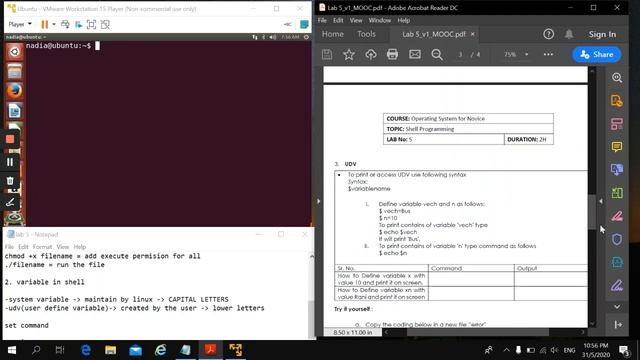Open LibreOffice Writer in Ubuntu launcher
The image size is (640, 360).
tap(14, 111)
